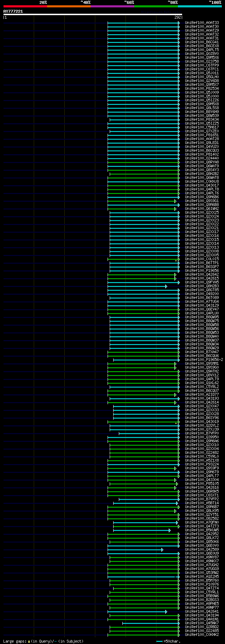The width and height of the screenshot is (225, 644).
Task: Click the 292 end position label
Action: pos(178,17)
